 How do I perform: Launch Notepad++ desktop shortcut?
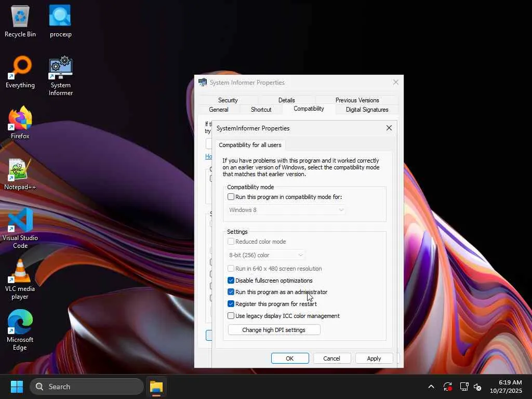pyautogui.click(x=20, y=169)
